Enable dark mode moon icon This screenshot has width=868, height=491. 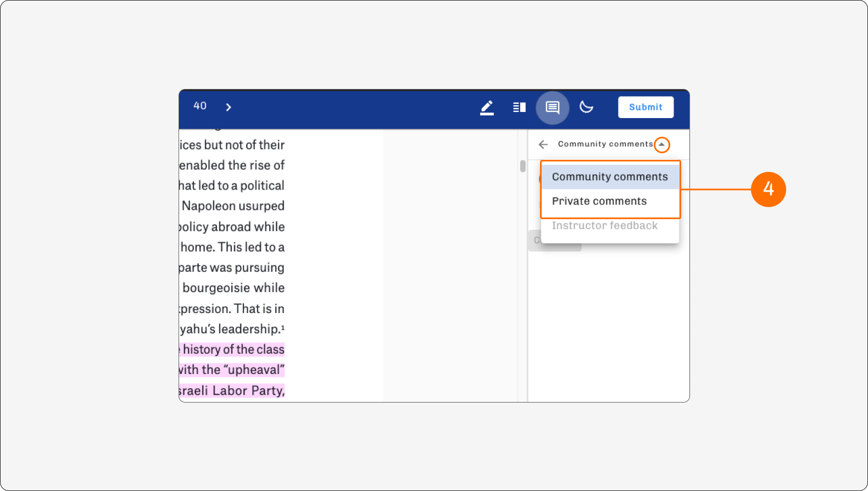tap(586, 107)
